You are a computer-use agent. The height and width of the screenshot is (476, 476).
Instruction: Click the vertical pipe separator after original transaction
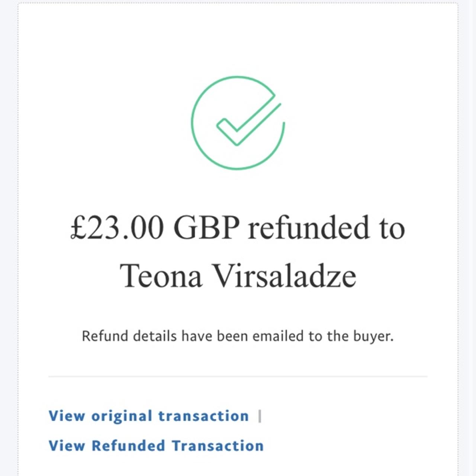260,416
